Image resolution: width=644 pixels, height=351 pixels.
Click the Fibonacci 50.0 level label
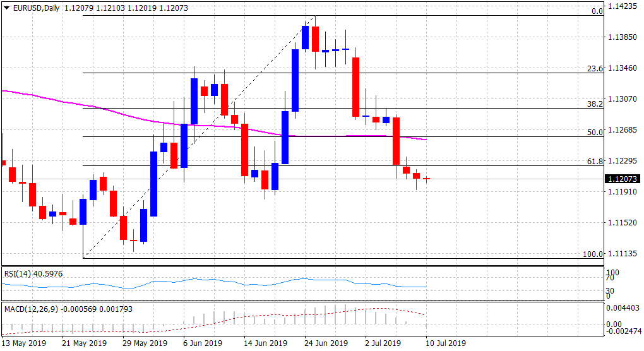click(595, 132)
